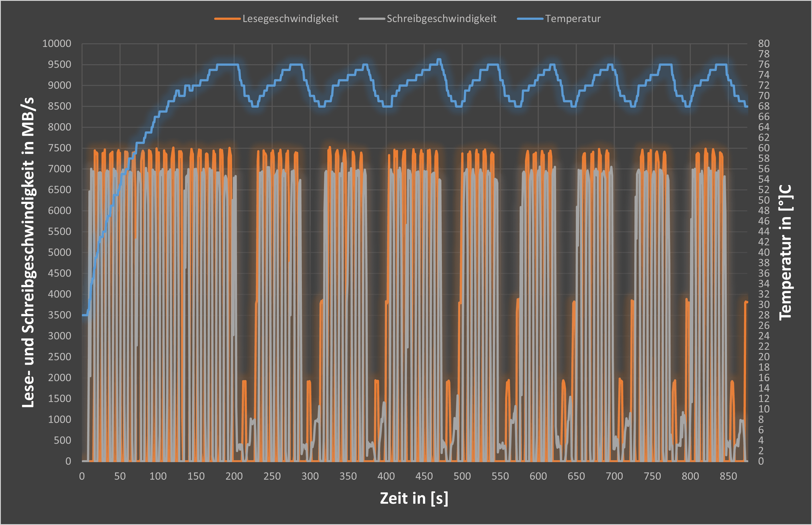Image resolution: width=812 pixels, height=525 pixels.
Task: Click the gray Schreibgeschwindigkeit legend line
Action: pos(372,19)
